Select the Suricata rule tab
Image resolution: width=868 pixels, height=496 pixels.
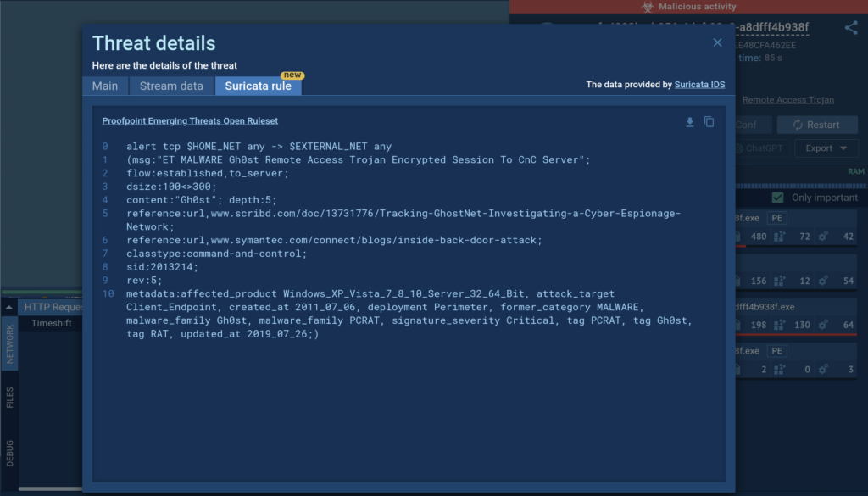(x=258, y=86)
